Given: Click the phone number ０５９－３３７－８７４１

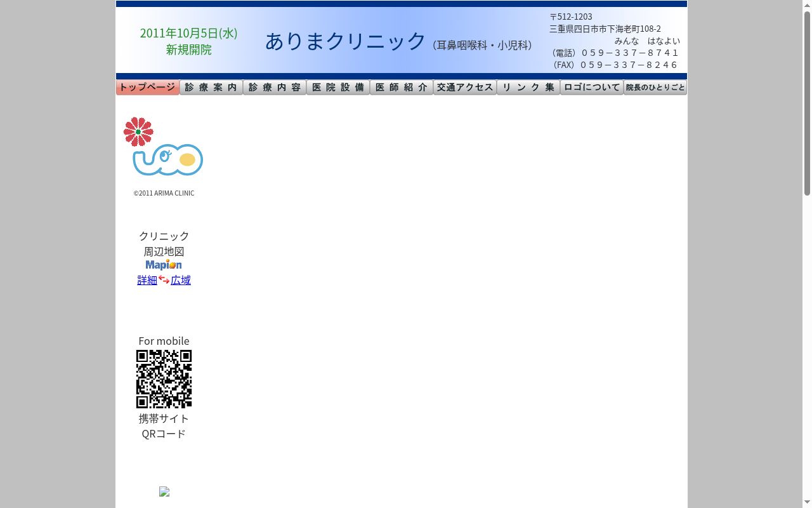Looking at the screenshot, I should [629, 53].
